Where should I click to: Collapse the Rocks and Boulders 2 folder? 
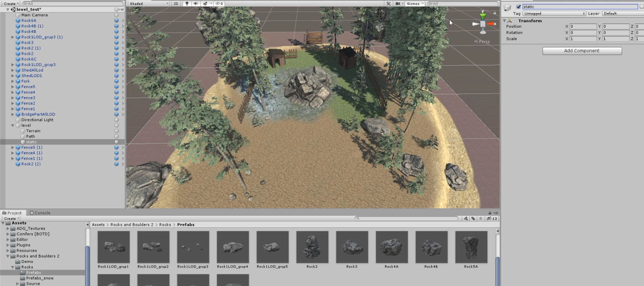(x=8, y=256)
